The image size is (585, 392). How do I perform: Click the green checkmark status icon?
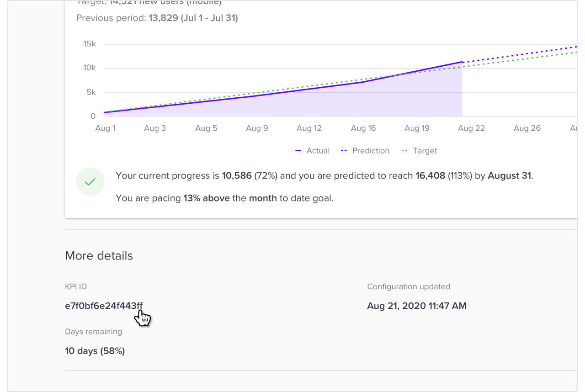(90, 181)
